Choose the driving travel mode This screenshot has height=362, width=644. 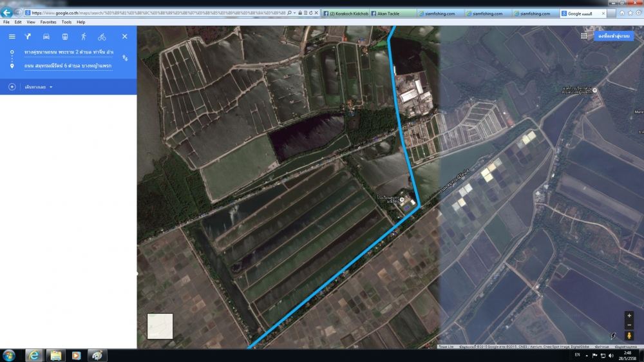tap(46, 37)
